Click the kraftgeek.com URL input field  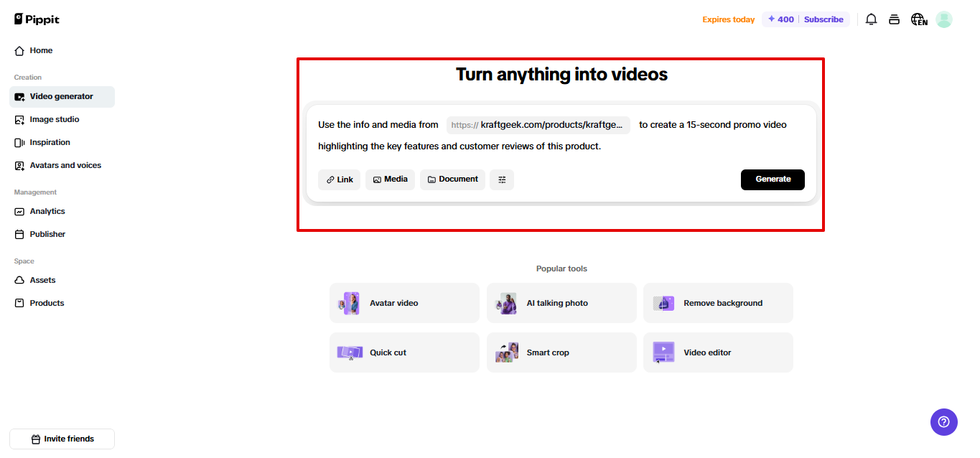click(538, 125)
